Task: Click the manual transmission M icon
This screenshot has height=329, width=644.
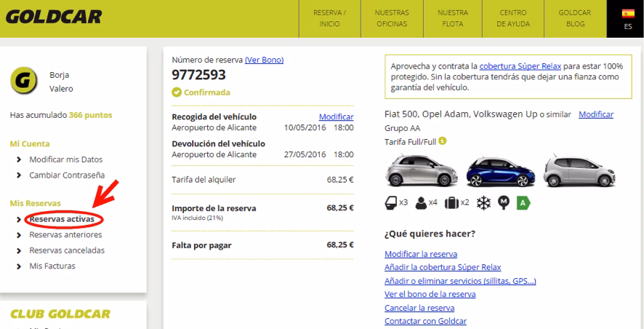Action: tap(504, 203)
